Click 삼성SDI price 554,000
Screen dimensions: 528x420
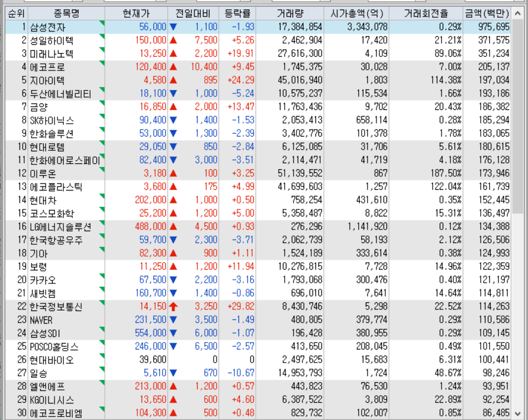151,333
